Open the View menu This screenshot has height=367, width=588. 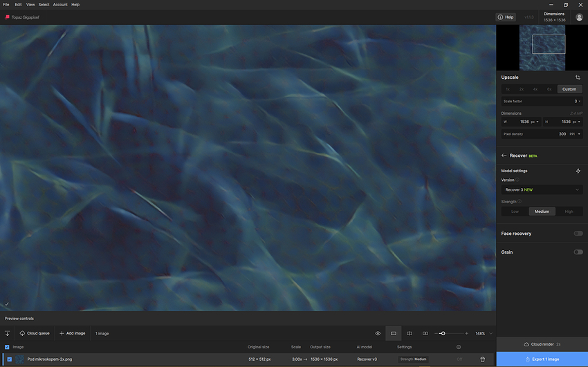coord(30,5)
